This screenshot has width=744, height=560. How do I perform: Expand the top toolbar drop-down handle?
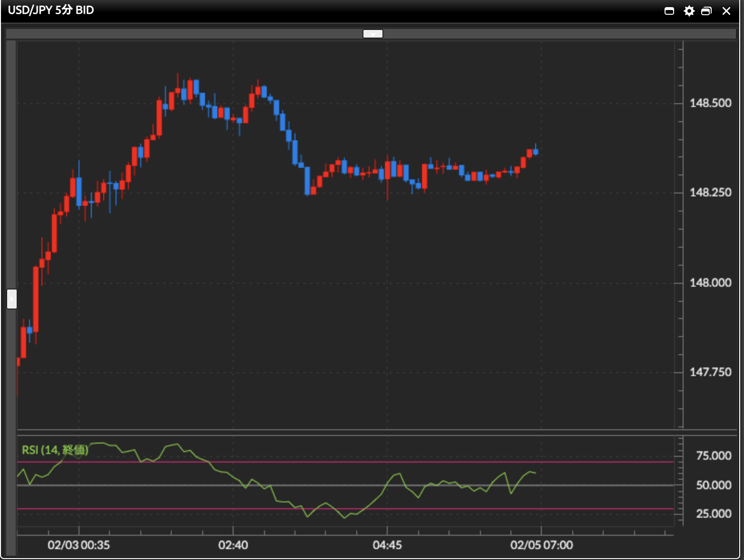(x=373, y=34)
